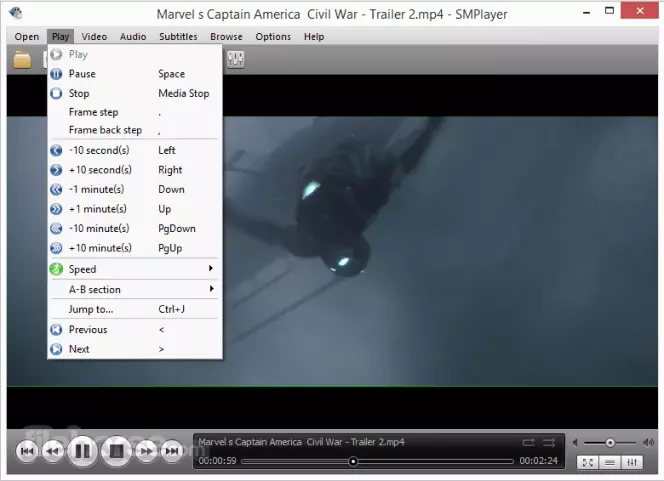This screenshot has width=664, height=481.
Task: Toggle fullscreen button under volume
Action: pyautogui.click(x=587, y=462)
